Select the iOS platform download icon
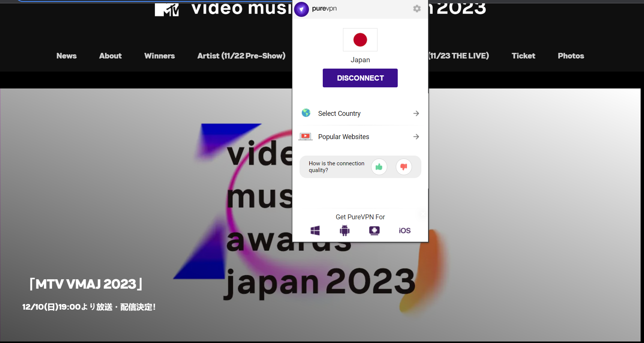This screenshot has height=343, width=644. [x=404, y=231]
